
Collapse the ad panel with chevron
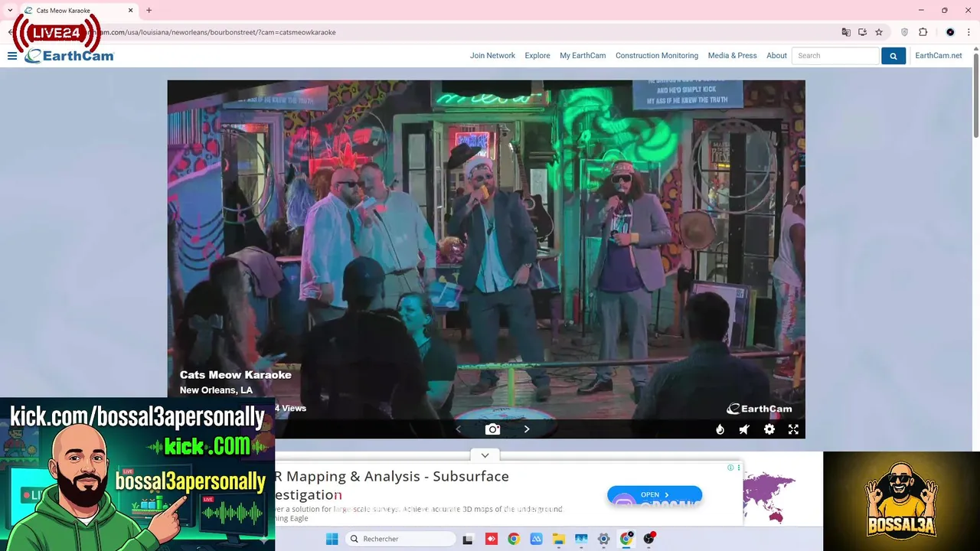click(x=485, y=455)
